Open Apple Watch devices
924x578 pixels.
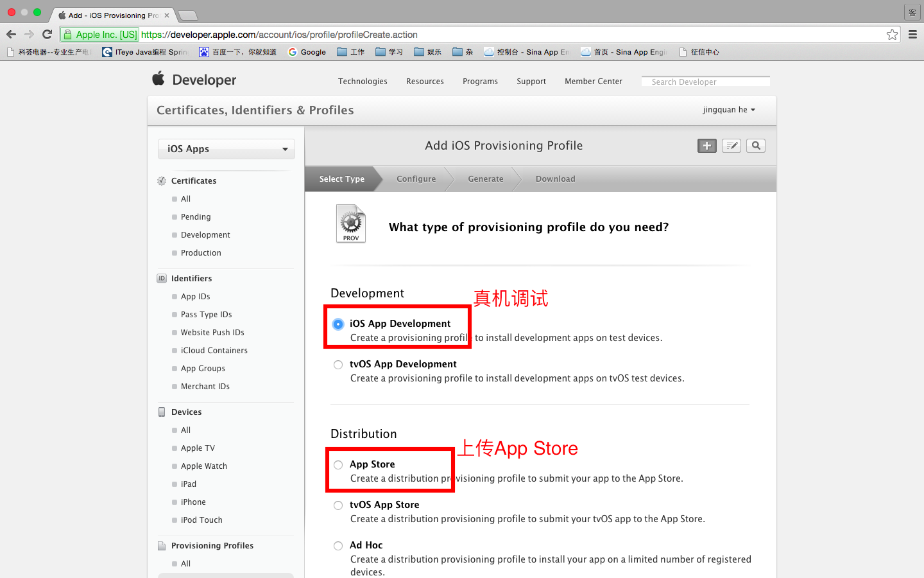point(203,466)
